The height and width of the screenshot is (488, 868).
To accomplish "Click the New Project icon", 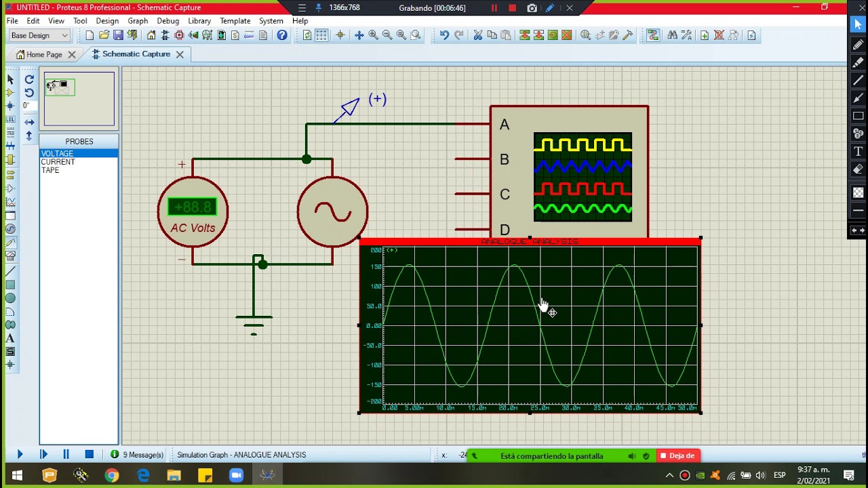I will [x=90, y=35].
